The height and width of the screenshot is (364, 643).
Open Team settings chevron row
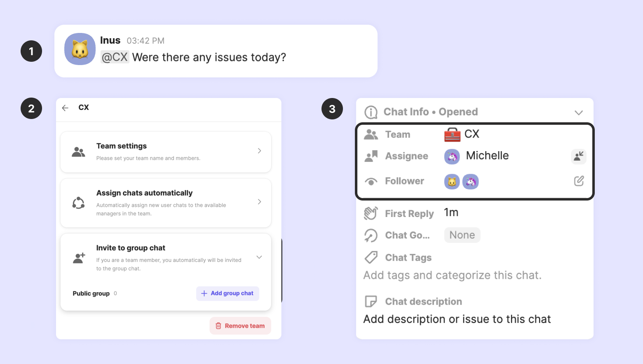tap(166, 152)
